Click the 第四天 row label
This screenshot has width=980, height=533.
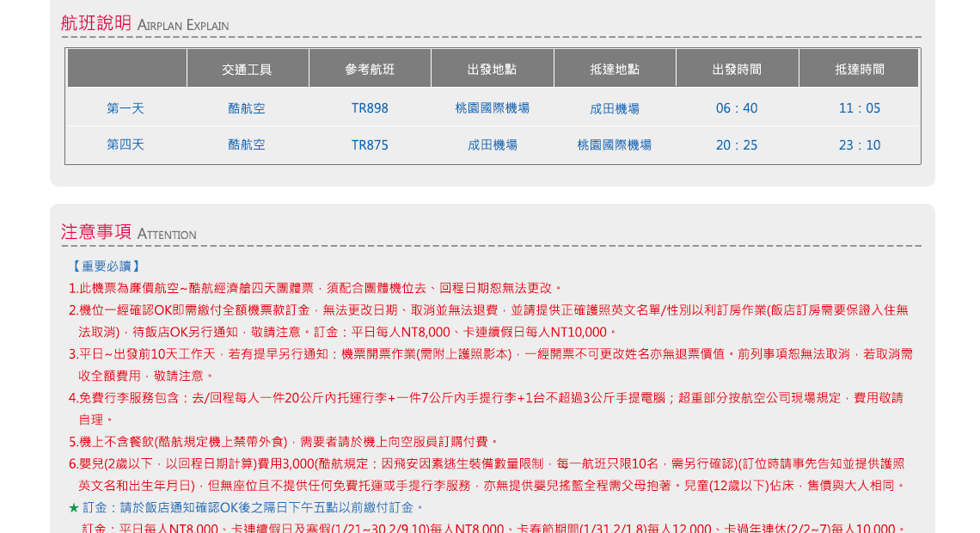point(126,145)
